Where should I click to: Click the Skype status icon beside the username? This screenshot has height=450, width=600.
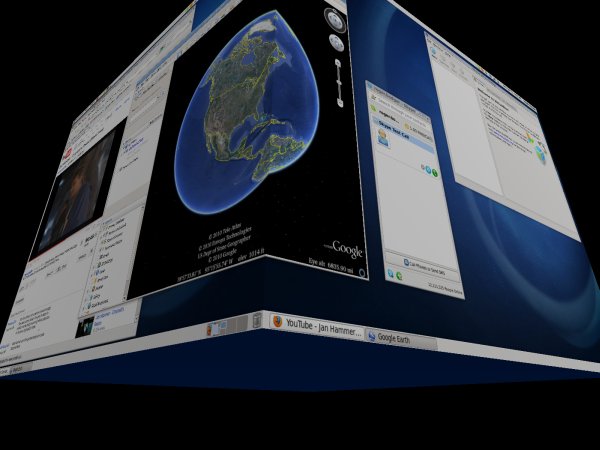pos(373,108)
